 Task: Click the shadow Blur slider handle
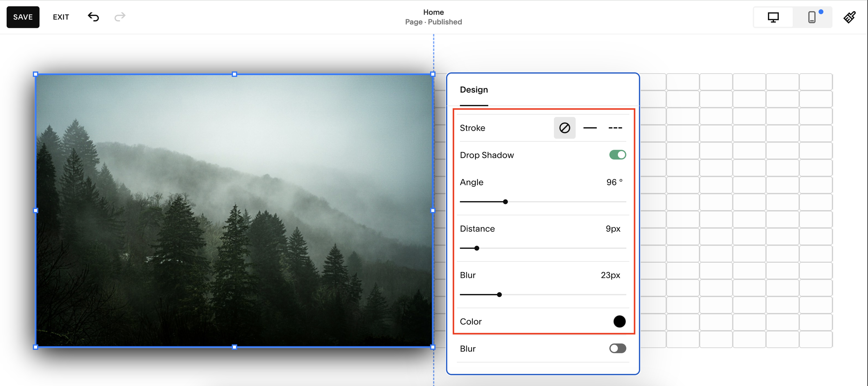pos(499,295)
